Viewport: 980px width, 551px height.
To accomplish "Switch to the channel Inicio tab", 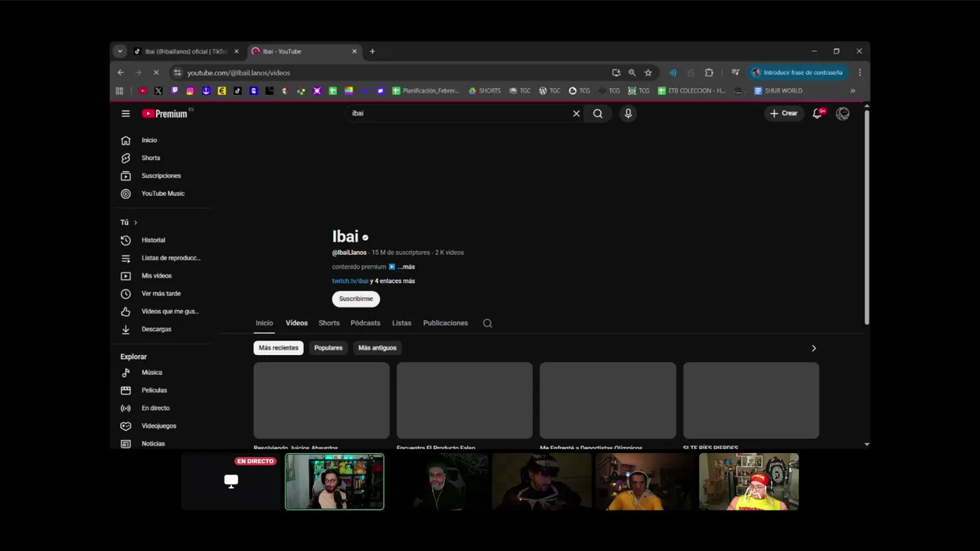I will [264, 323].
